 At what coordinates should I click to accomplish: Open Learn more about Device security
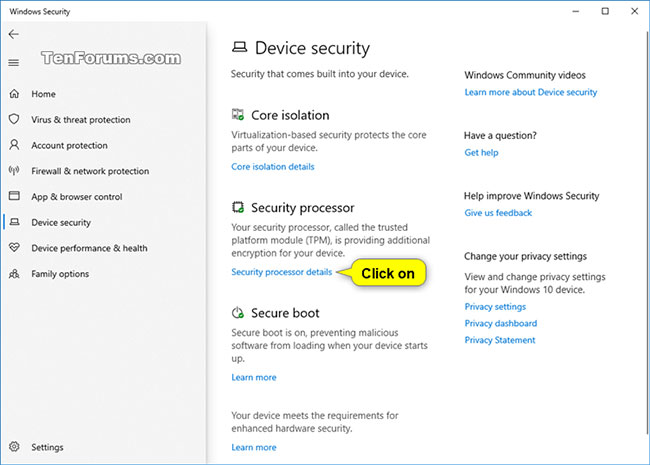530,92
